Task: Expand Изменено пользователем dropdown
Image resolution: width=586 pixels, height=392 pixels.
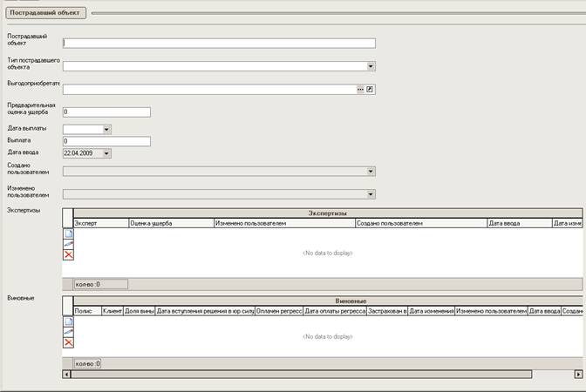Action: [x=371, y=194]
